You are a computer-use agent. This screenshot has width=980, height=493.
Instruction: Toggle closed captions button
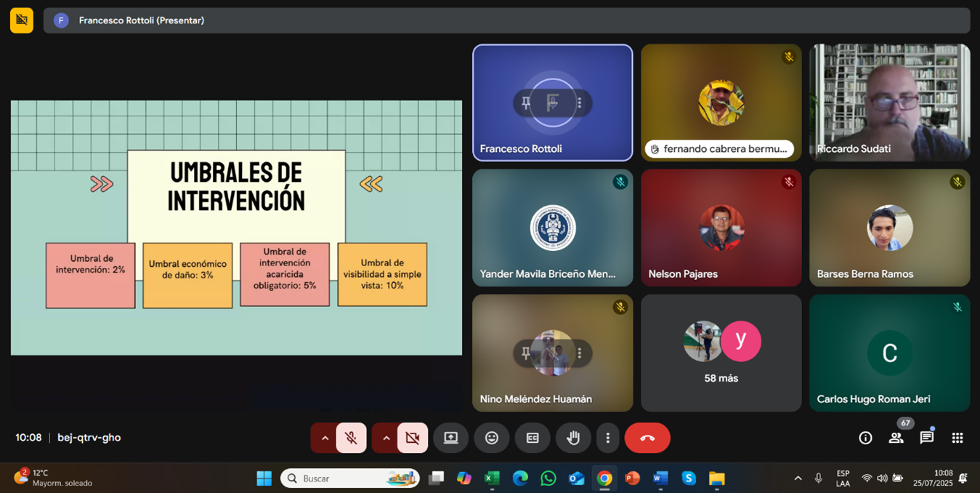click(x=532, y=438)
